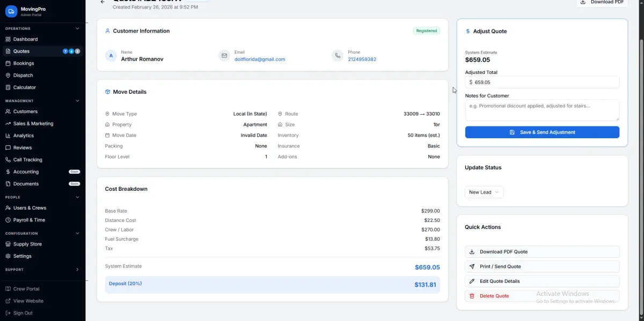Click the Arthur Romanov avatar circle
644x321 pixels.
111,56
